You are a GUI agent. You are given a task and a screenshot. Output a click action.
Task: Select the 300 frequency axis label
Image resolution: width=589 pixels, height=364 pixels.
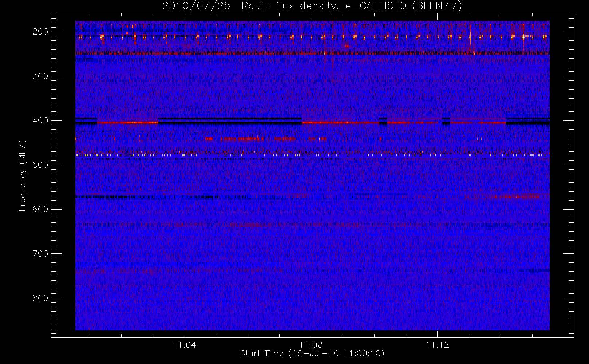(40, 76)
